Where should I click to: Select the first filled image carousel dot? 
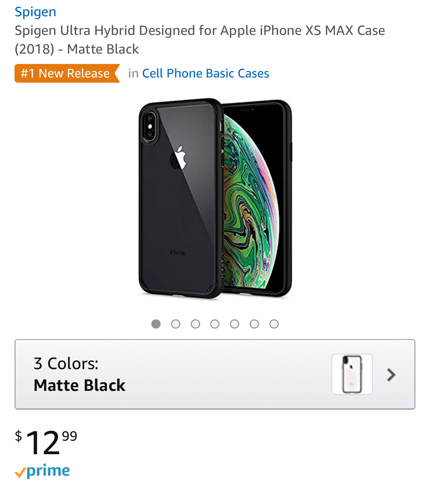[156, 324]
